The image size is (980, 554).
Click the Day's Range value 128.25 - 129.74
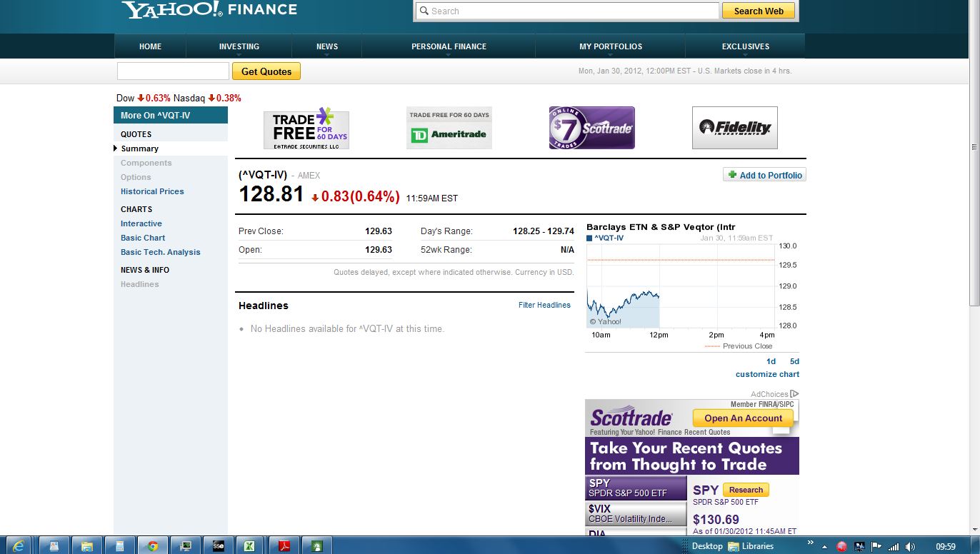click(x=544, y=231)
